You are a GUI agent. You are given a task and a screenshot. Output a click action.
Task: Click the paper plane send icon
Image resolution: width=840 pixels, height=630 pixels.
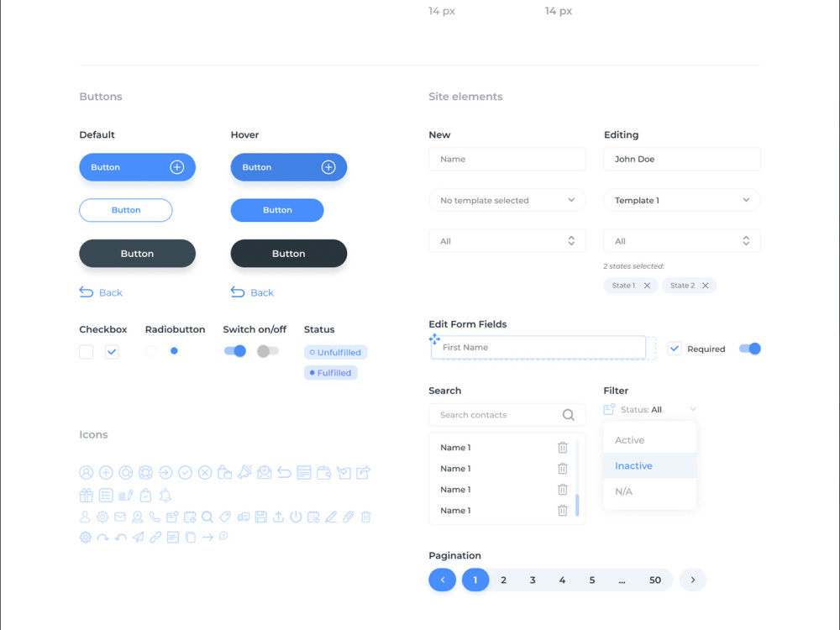(x=139, y=537)
